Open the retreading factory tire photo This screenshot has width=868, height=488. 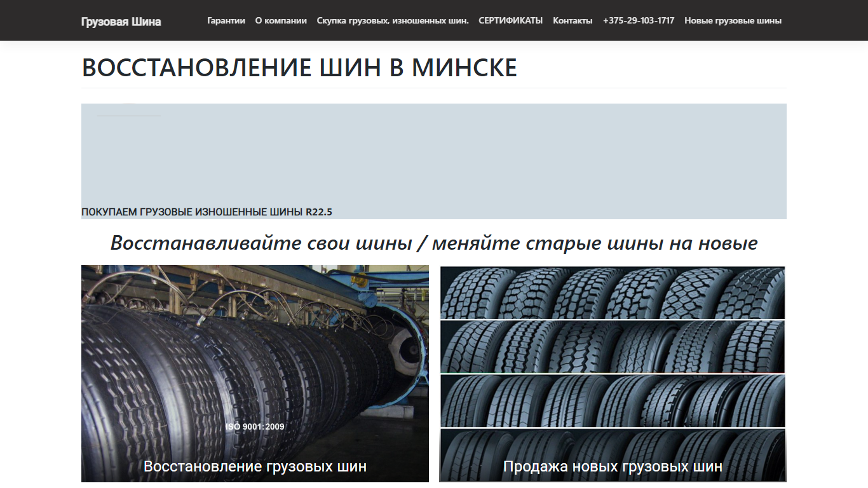click(x=255, y=373)
